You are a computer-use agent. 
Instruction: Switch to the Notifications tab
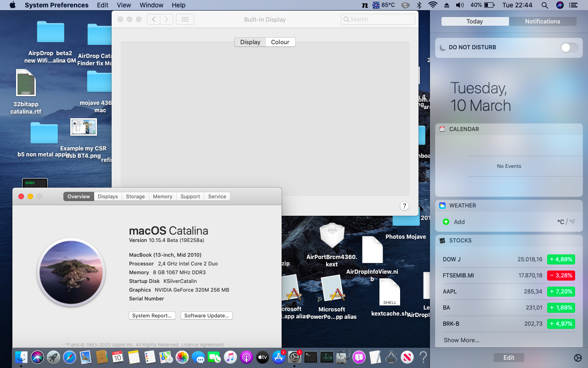pyautogui.click(x=543, y=21)
